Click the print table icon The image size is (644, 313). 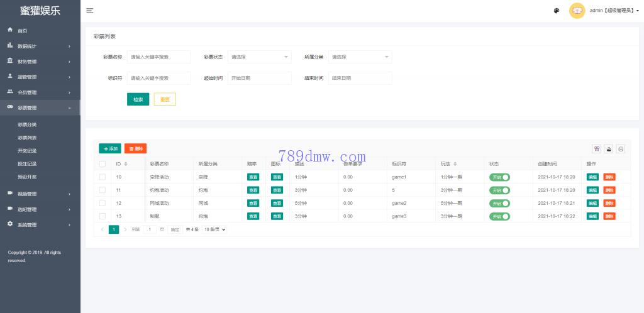coord(621,149)
